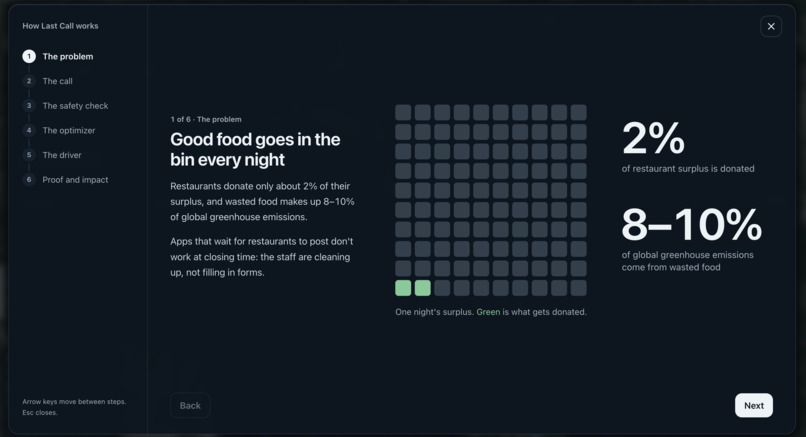Click the Back button
Screen dimensions: 806x437
point(190,405)
